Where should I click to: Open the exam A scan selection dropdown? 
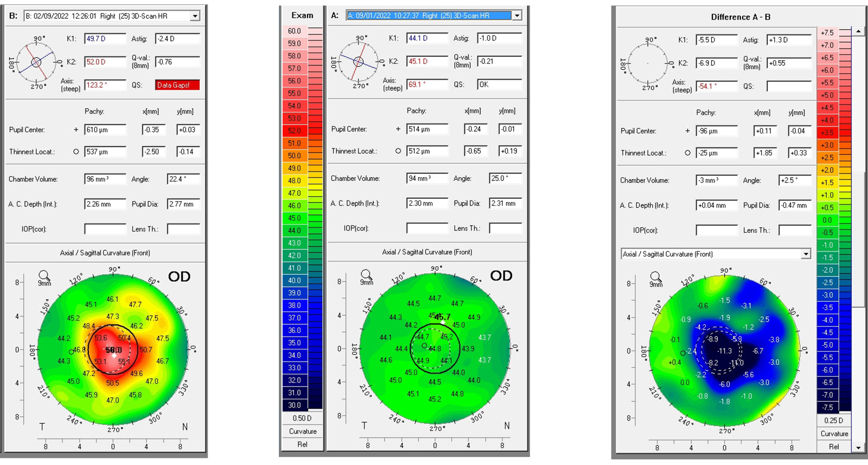coord(517,16)
